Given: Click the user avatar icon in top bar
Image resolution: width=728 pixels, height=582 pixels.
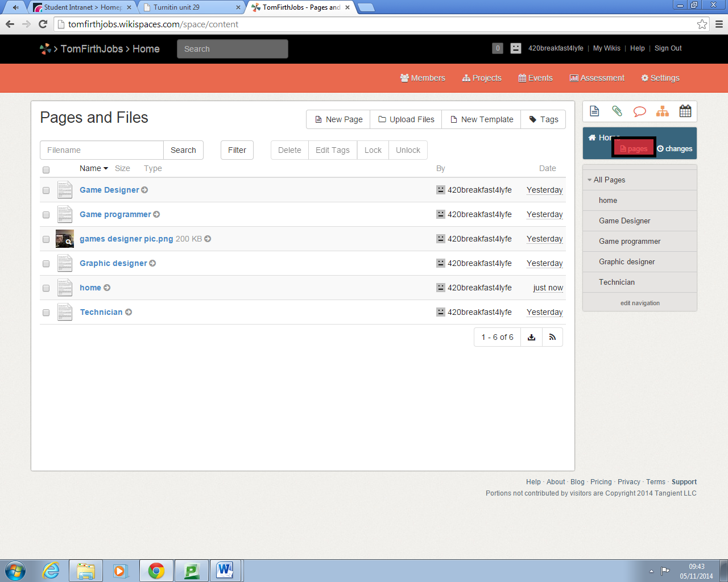Looking at the screenshot, I should coord(516,48).
